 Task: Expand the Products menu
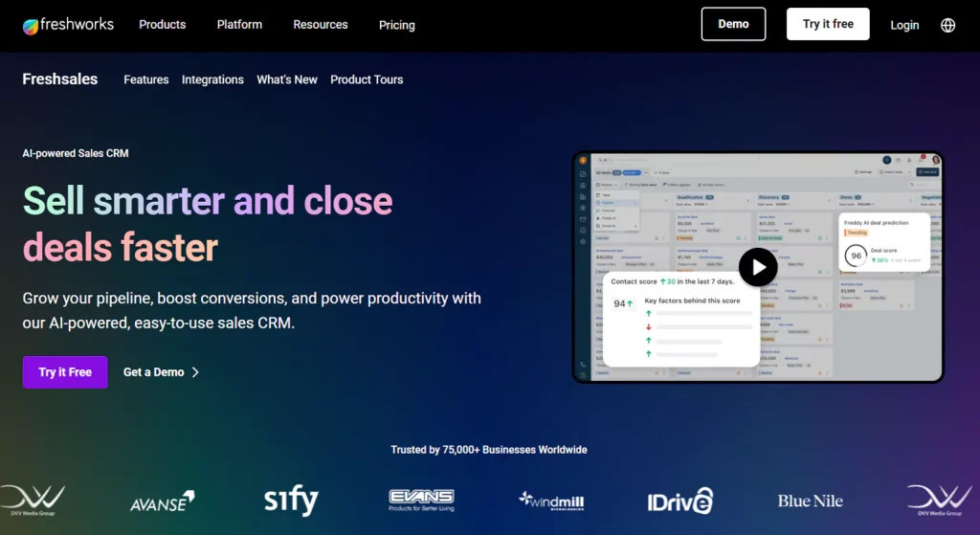pyautogui.click(x=163, y=25)
